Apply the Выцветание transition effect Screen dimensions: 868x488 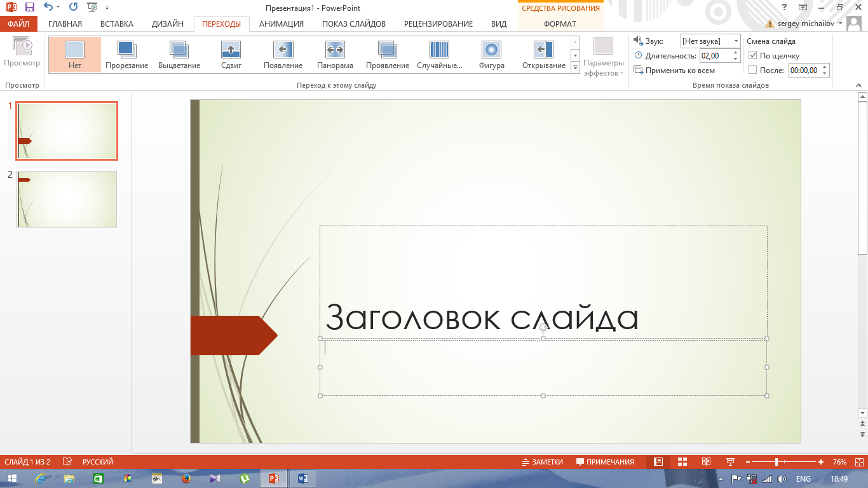click(179, 55)
